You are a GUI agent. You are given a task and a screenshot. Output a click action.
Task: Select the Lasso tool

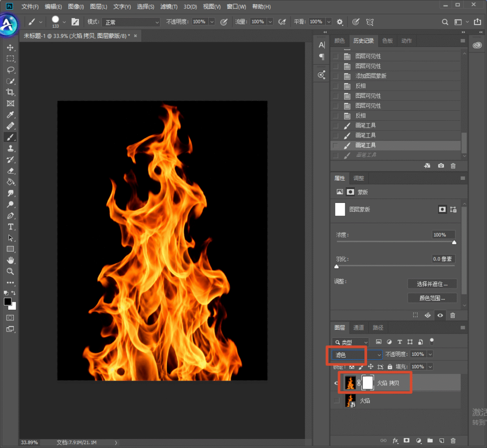click(10, 70)
